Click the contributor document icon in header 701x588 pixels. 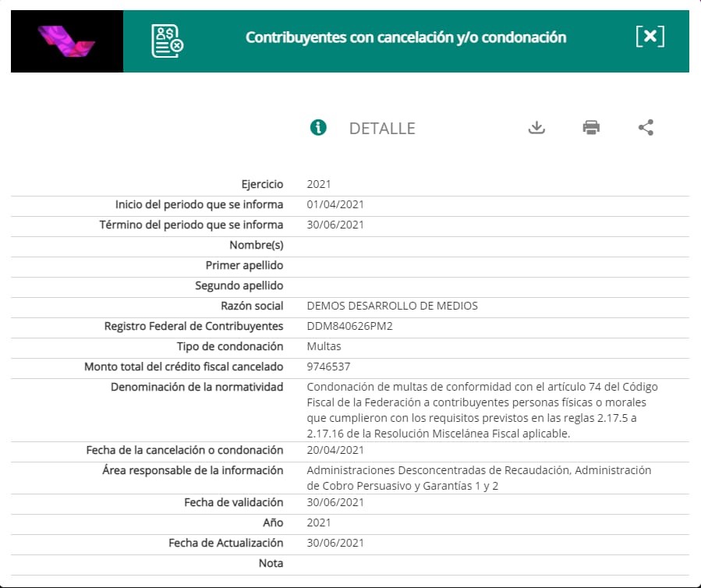pyautogui.click(x=167, y=41)
